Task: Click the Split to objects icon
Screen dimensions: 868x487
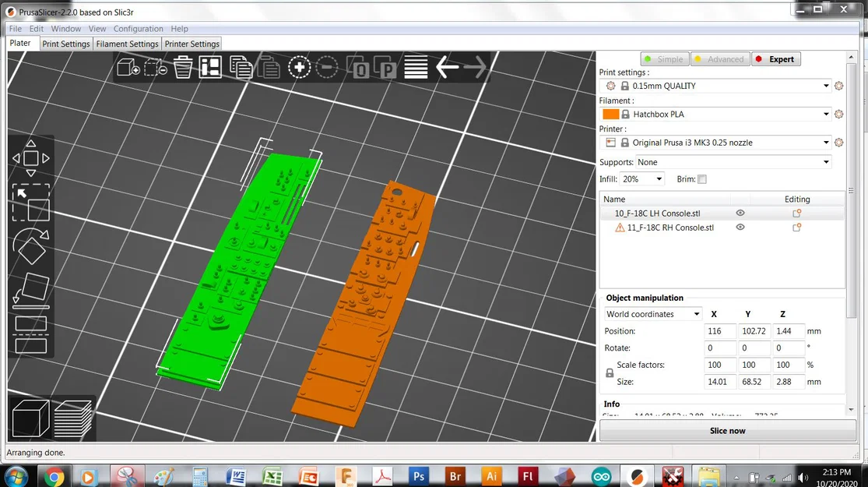Action: 358,68
